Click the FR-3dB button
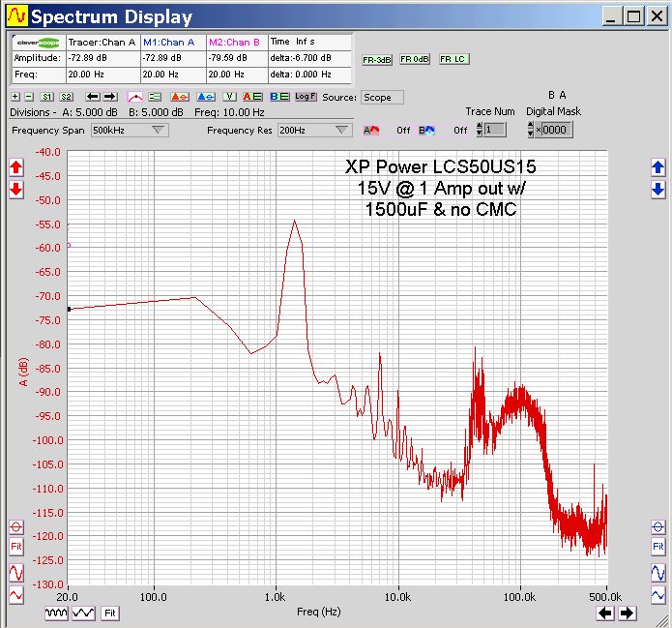Image resolution: width=672 pixels, height=628 pixels. pyautogui.click(x=377, y=60)
